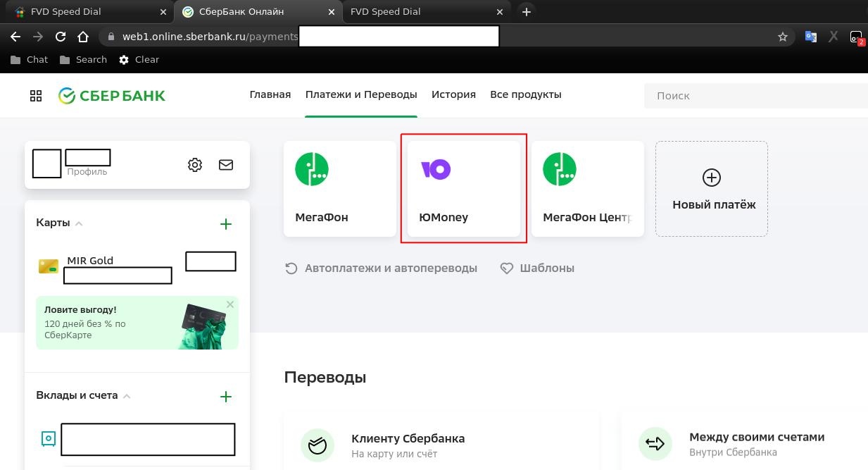This screenshot has width=868, height=470.
Task: Click Между своими счетами transfer icon
Action: pos(655,443)
